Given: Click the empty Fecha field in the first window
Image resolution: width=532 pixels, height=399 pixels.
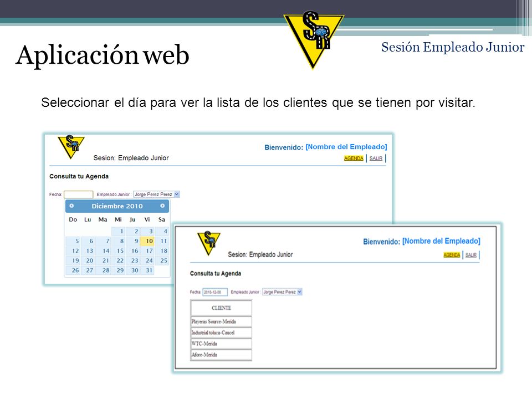Looking at the screenshot, I should 78,195.
